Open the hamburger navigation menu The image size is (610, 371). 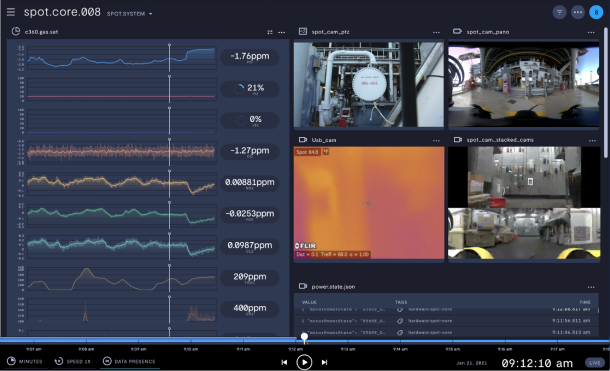(11, 12)
